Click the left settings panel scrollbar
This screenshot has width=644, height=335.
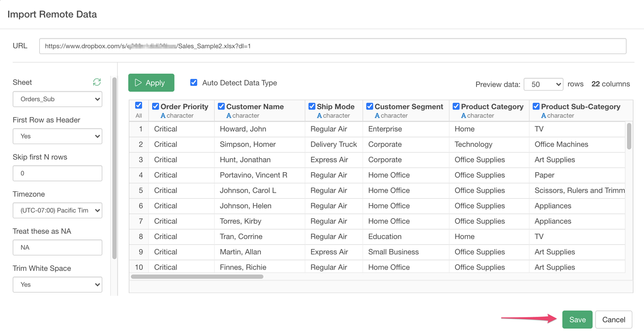point(114,168)
